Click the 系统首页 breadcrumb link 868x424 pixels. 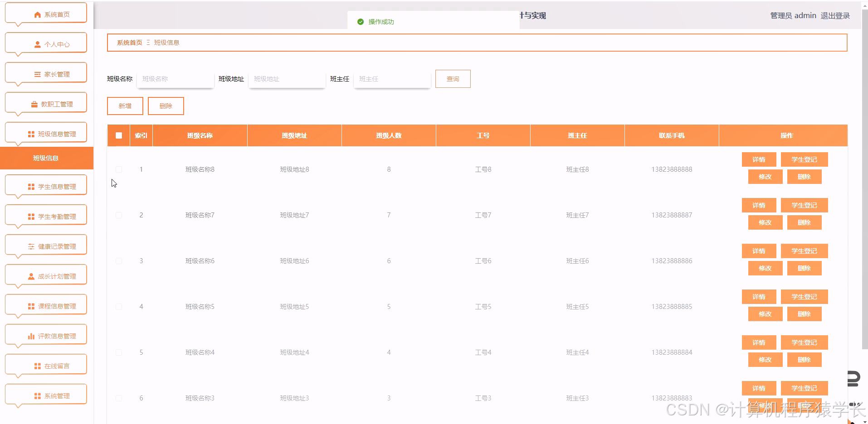coord(130,43)
